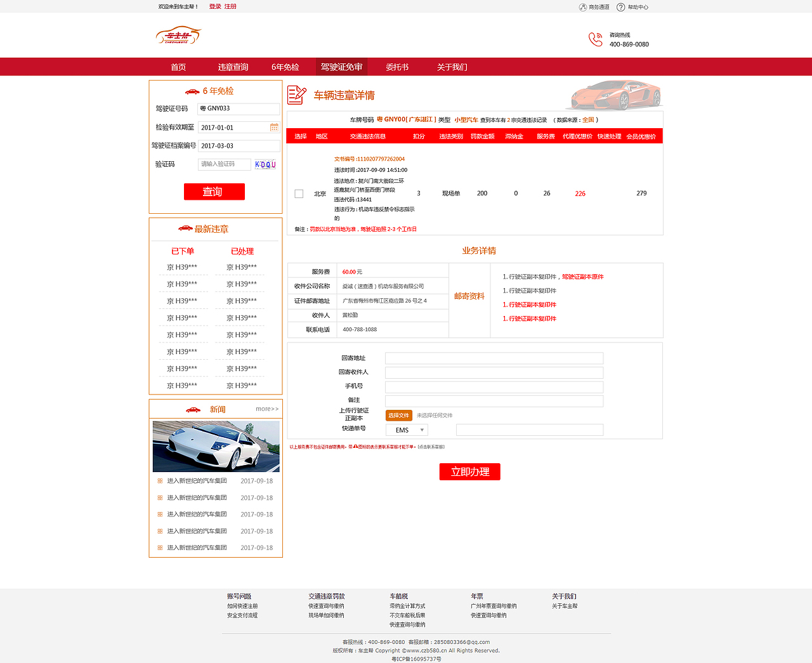Click the 立即办理 submit button
Viewport: 812px width, 663px height.
click(470, 471)
